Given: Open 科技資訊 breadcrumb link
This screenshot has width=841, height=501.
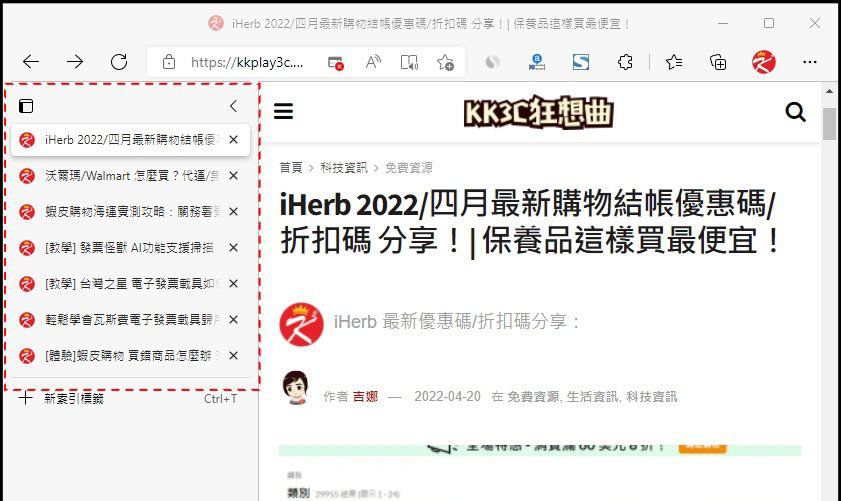Looking at the screenshot, I should pos(344,168).
